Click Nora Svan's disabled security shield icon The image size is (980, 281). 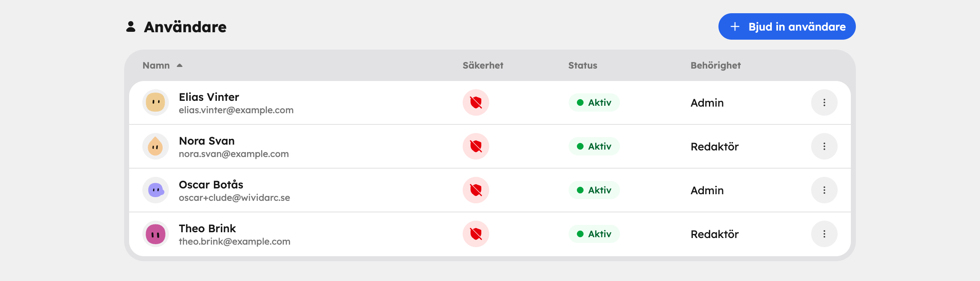pos(476,146)
